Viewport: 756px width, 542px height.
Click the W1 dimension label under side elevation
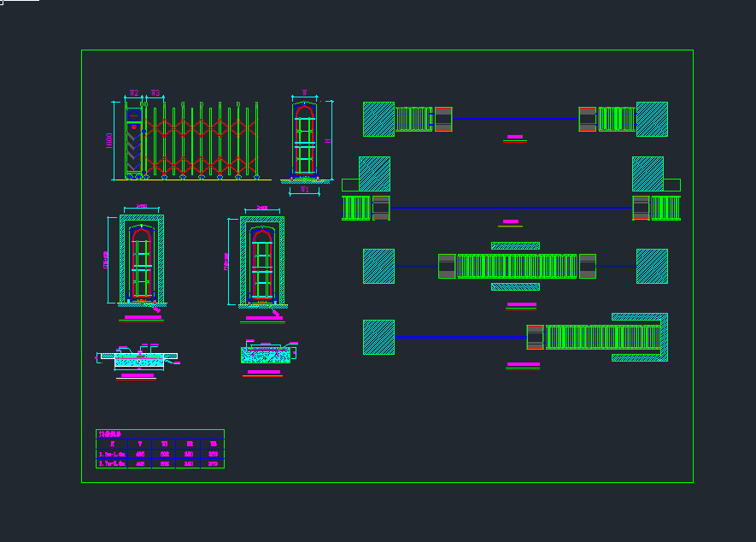(305, 190)
